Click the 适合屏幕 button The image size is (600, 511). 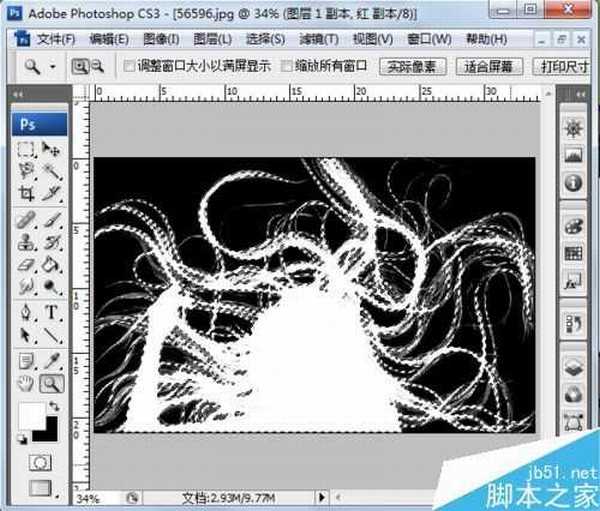pyautogui.click(x=489, y=67)
